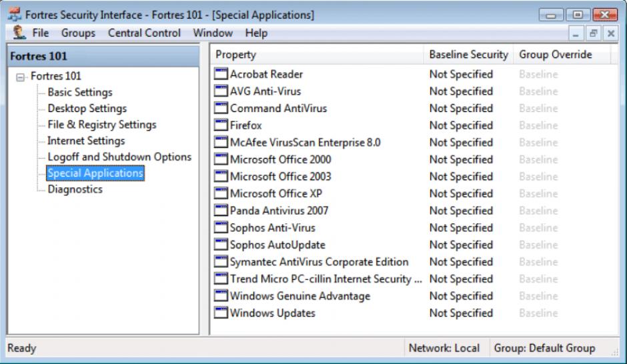Click the Group Override column header
Image resolution: width=627 pixels, height=364 pixels.
pyautogui.click(x=555, y=55)
